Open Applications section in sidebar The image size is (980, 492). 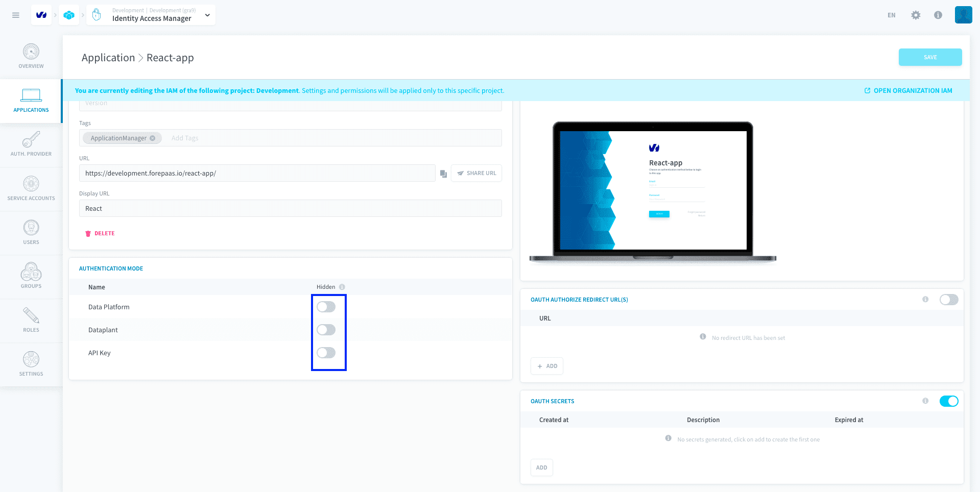coord(31,101)
